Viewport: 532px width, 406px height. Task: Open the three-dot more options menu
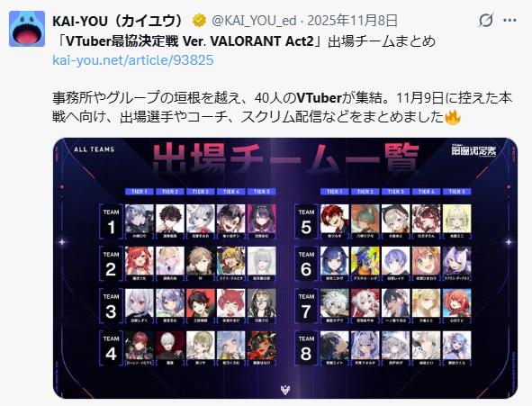pos(509,21)
